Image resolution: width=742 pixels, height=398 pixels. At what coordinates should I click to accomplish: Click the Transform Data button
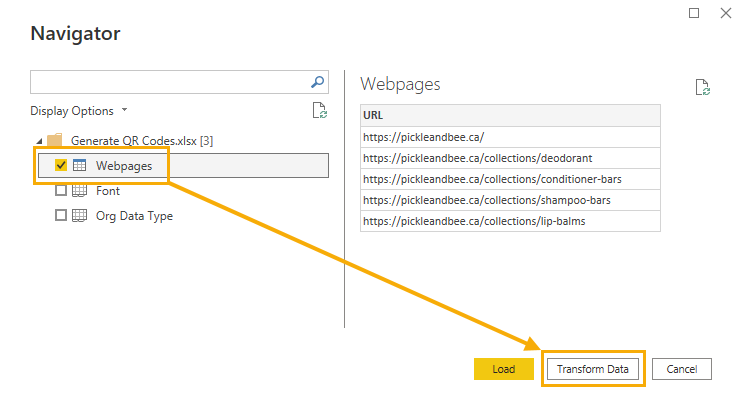tap(592, 369)
